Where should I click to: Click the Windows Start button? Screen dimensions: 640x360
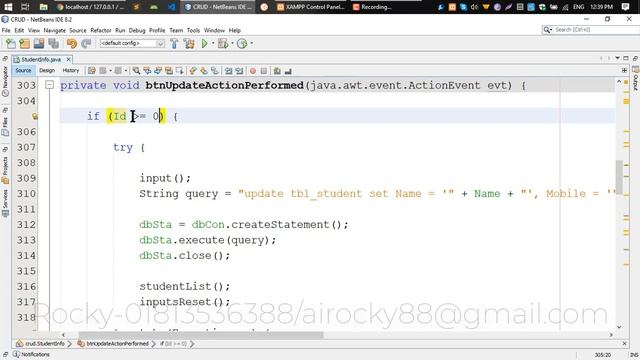[x=8, y=7]
